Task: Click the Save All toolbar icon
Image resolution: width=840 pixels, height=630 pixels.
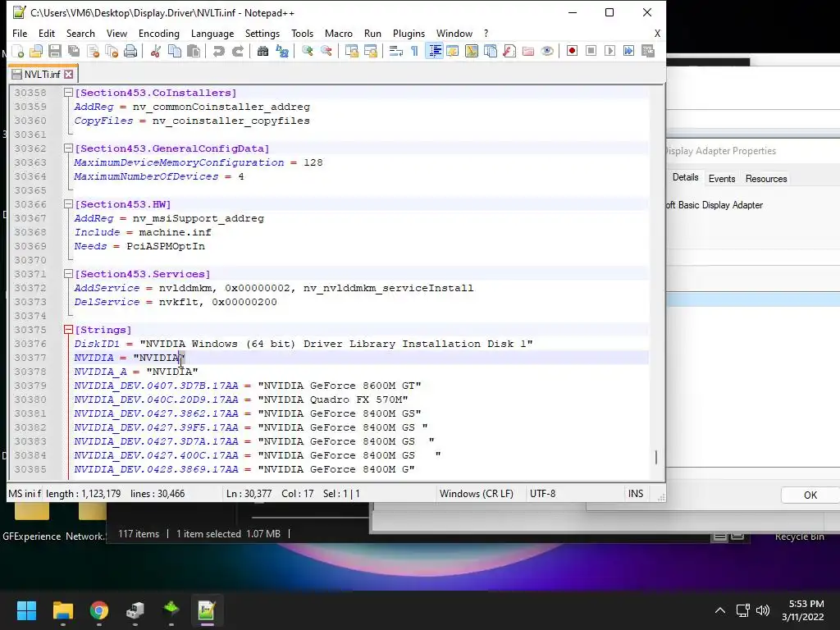Action: click(74, 51)
